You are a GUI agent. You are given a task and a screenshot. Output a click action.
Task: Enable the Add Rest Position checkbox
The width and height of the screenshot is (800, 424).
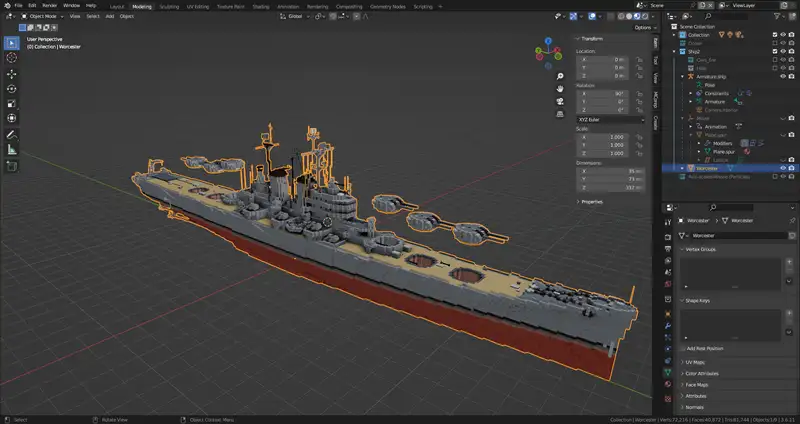pyautogui.click(x=683, y=348)
